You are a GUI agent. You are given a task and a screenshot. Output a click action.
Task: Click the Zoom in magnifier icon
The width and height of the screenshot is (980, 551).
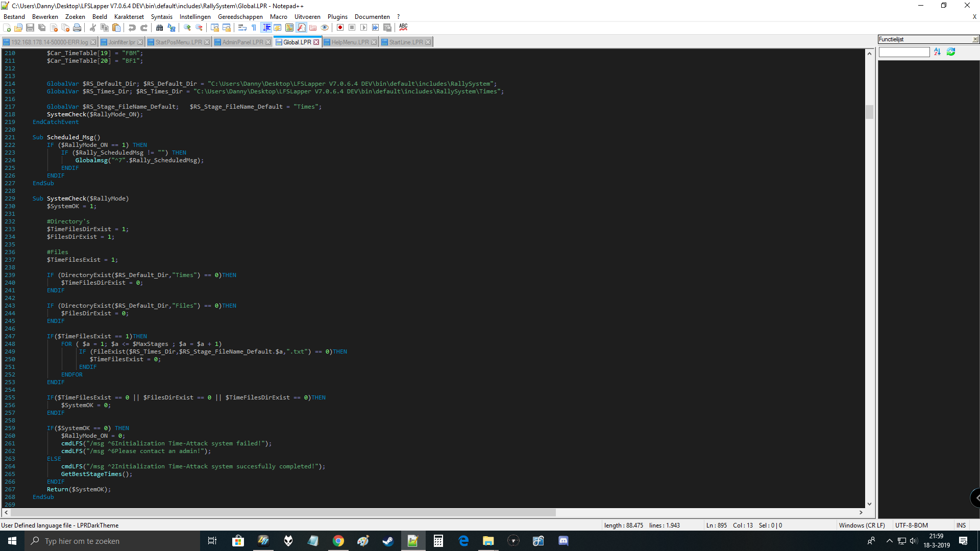pos(187,28)
